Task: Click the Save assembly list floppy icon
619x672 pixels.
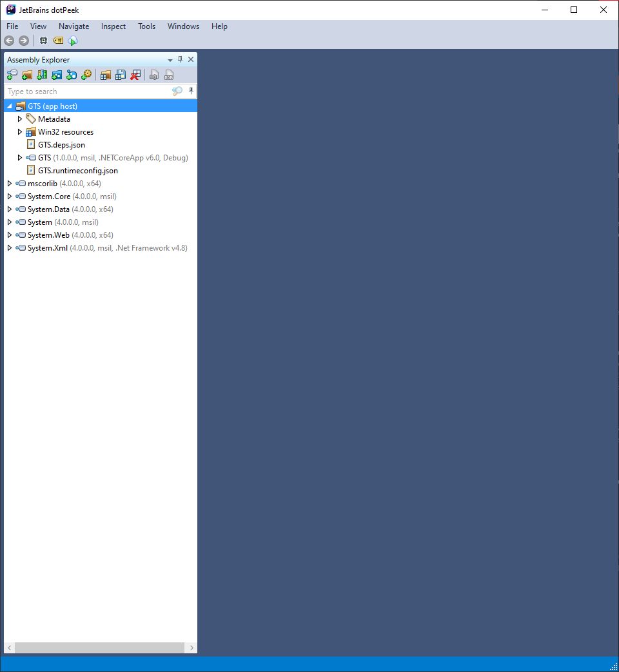Action: click(121, 75)
